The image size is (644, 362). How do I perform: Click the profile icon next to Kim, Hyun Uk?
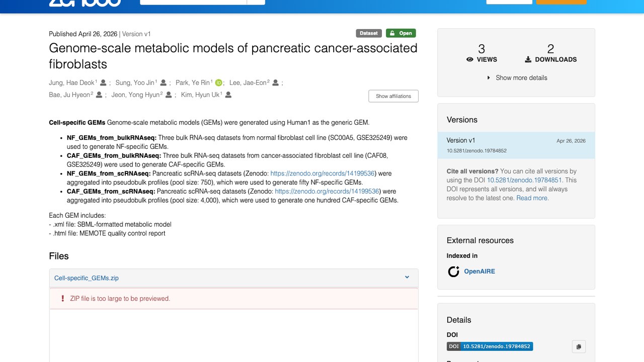tap(228, 95)
